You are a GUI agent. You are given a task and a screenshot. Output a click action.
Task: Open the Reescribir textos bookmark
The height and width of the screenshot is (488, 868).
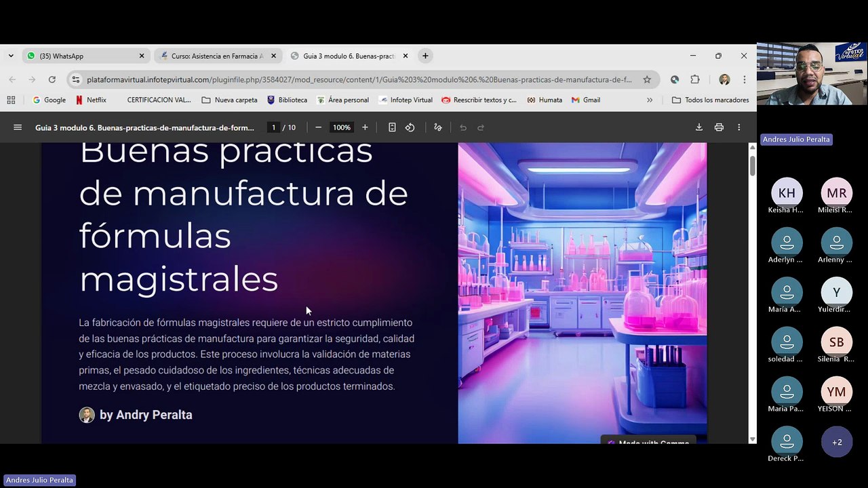(479, 100)
